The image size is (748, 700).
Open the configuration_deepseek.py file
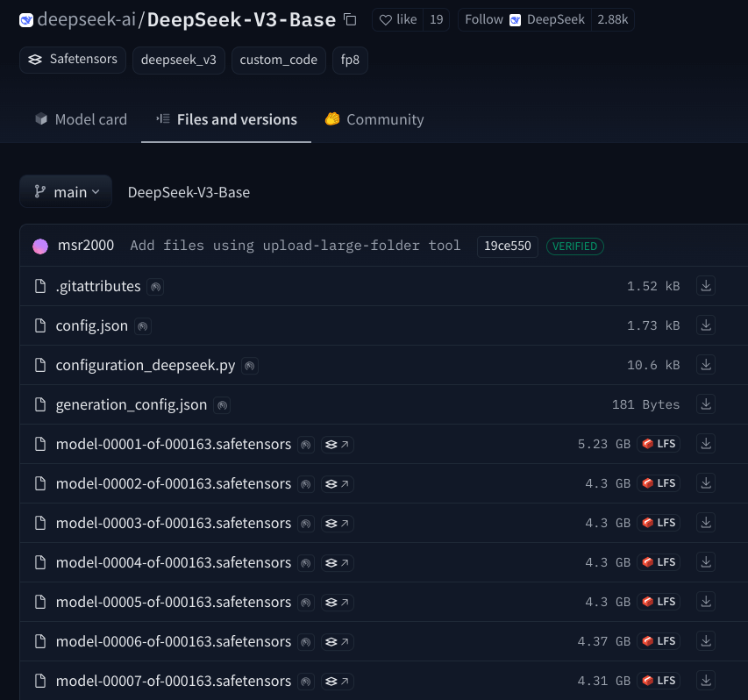pos(146,365)
